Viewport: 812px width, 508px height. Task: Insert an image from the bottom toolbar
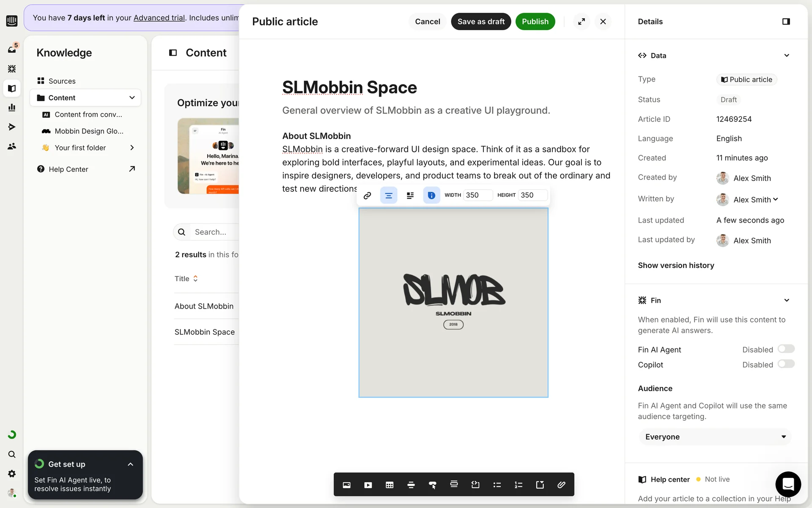(x=346, y=485)
